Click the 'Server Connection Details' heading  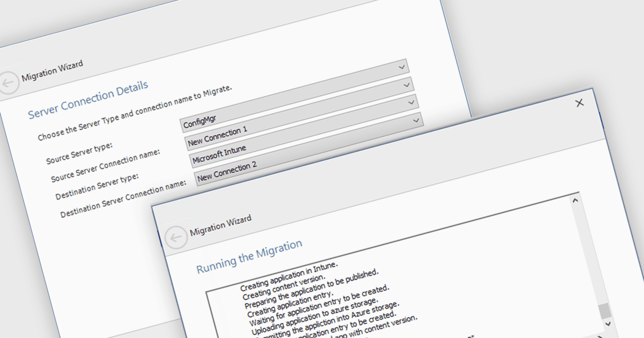pyautogui.click(x=88, y=100)
